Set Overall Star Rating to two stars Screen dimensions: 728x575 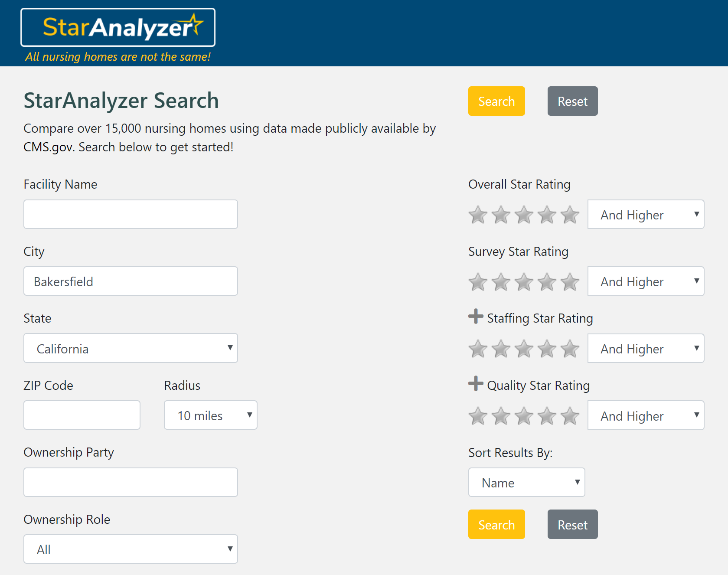click(x=501, y=215)
